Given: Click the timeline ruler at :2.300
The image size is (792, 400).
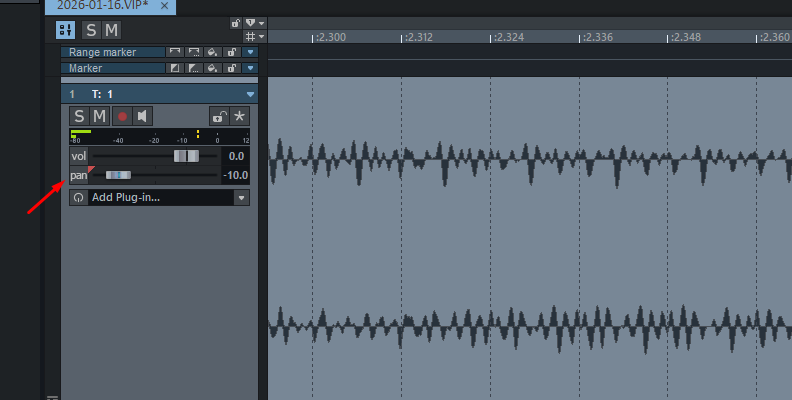Looking at the screenshot, I should pyautogui.click(x=330, y=37).
